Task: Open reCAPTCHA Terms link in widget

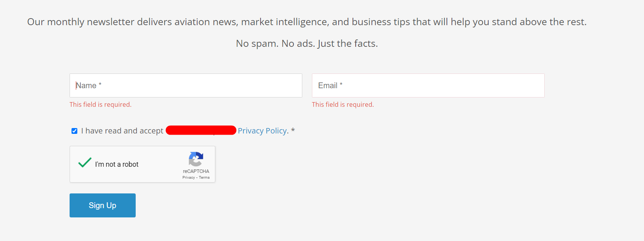Action: tap(204, 178)
